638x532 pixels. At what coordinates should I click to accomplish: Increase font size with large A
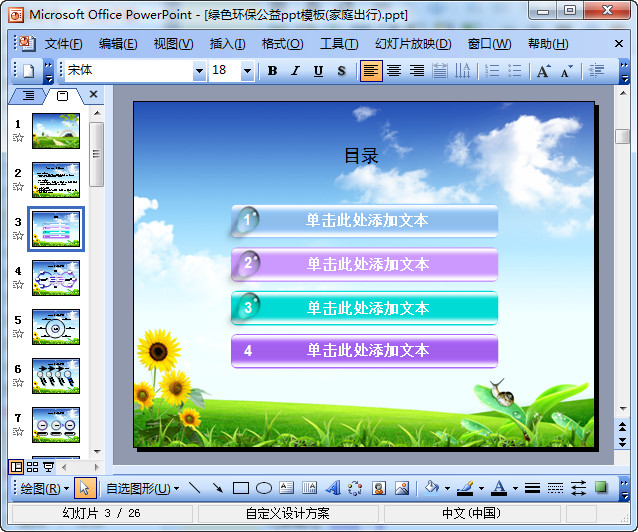(544, 71)
